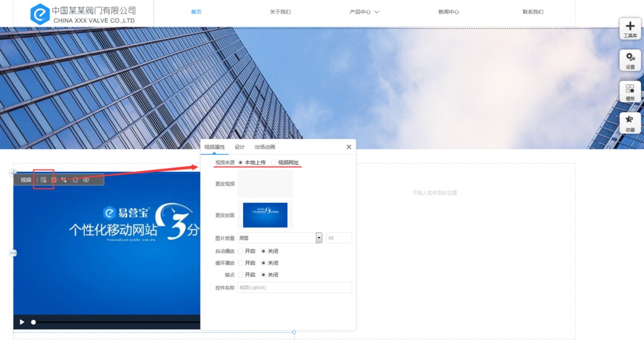Screen dimensions: 644x349
Task: Open the 模板 templates panel
Action: (630, 91)
